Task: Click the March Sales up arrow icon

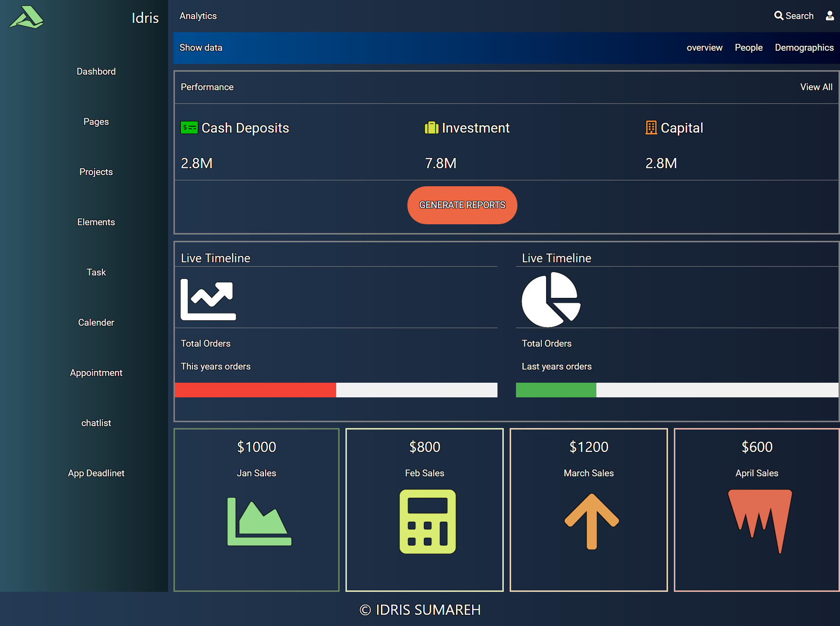Action: click(592, 522)
